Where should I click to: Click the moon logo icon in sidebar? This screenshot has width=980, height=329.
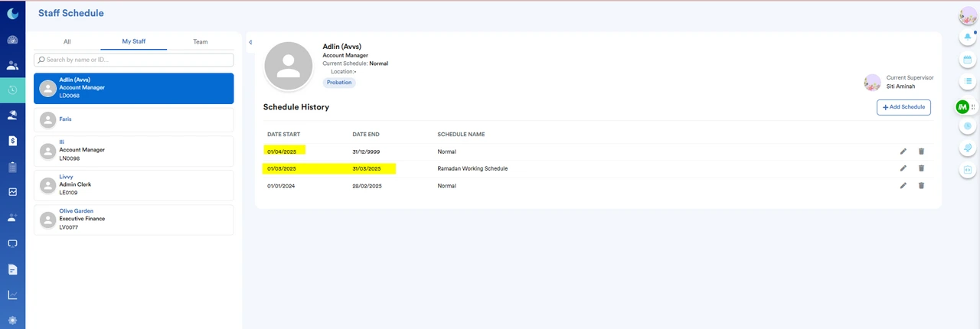coord(12,13)
